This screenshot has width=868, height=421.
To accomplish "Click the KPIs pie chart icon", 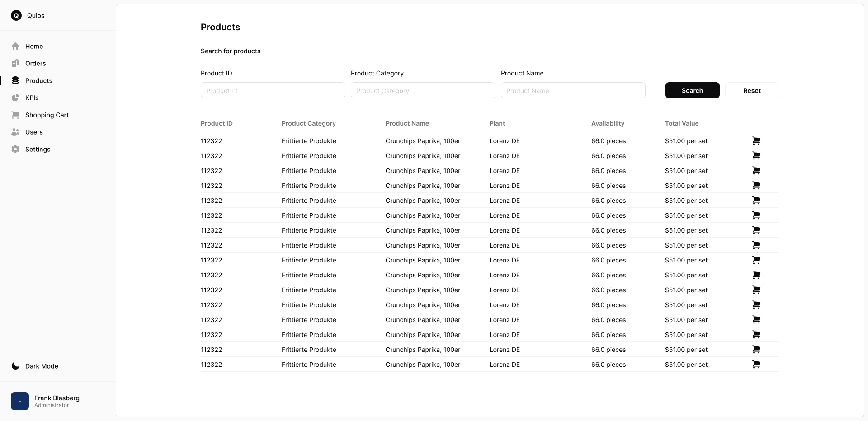I will (x=15, y=98).
